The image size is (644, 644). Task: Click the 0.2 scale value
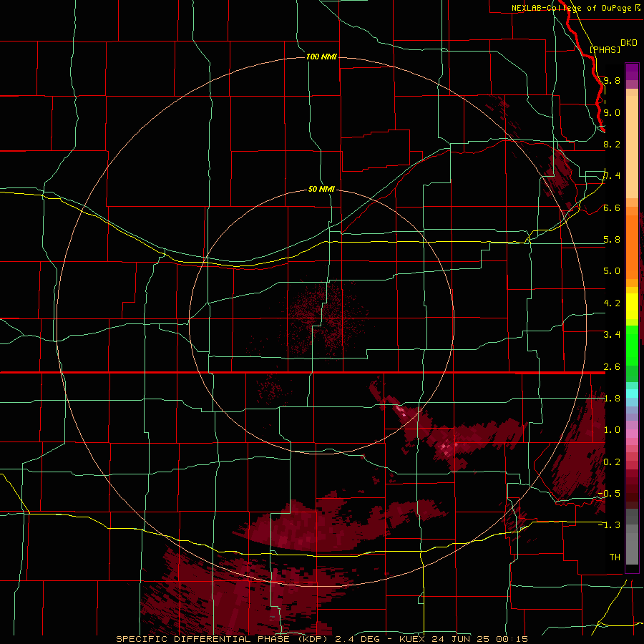(612, 462)
